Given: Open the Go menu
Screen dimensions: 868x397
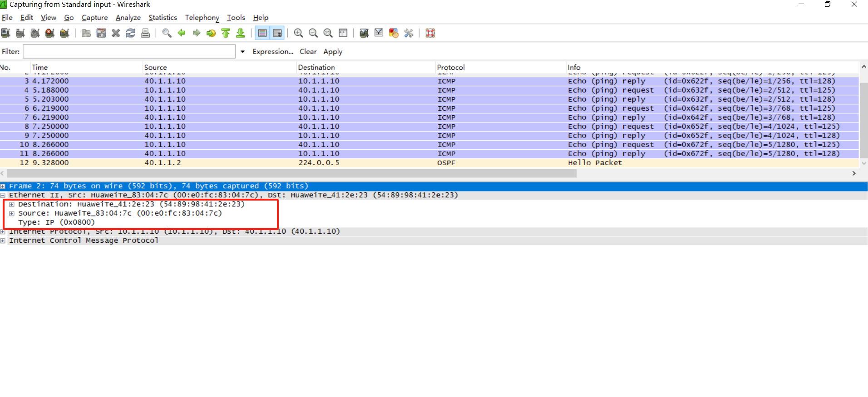Looking at the screenshot, I should (69, 18).
